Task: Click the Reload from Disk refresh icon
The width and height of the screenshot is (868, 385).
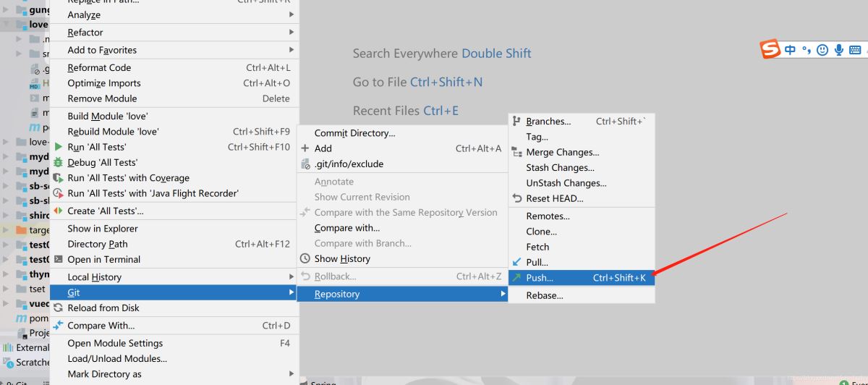Action: (59, 308)
